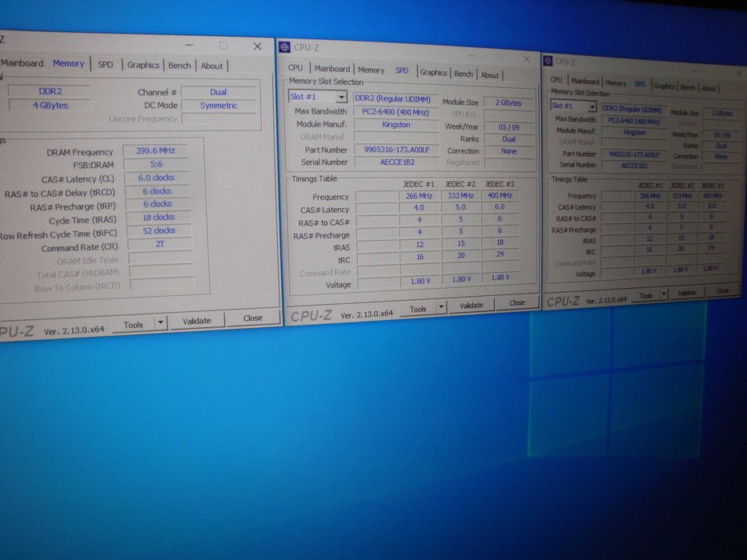Click the Channel # field showing Dual
Viewport: 747px width, 560px height.
pos(219,92)
